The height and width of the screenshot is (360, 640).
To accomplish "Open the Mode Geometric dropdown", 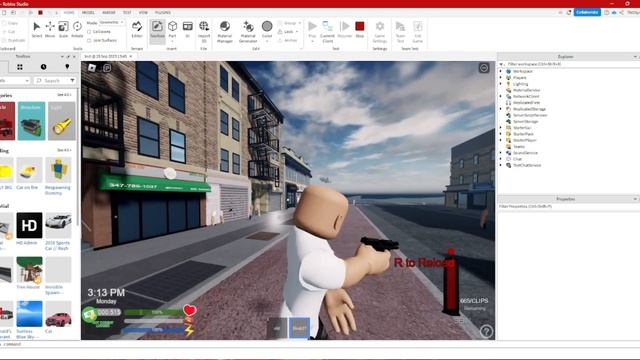I will [x=111, y=22].
